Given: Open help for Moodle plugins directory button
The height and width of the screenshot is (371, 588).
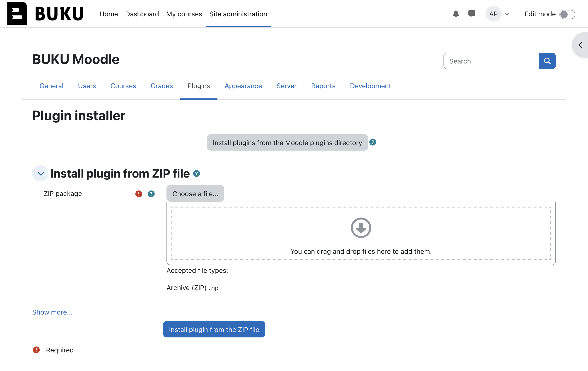Looking at the screenshot, I should [372, 142].
